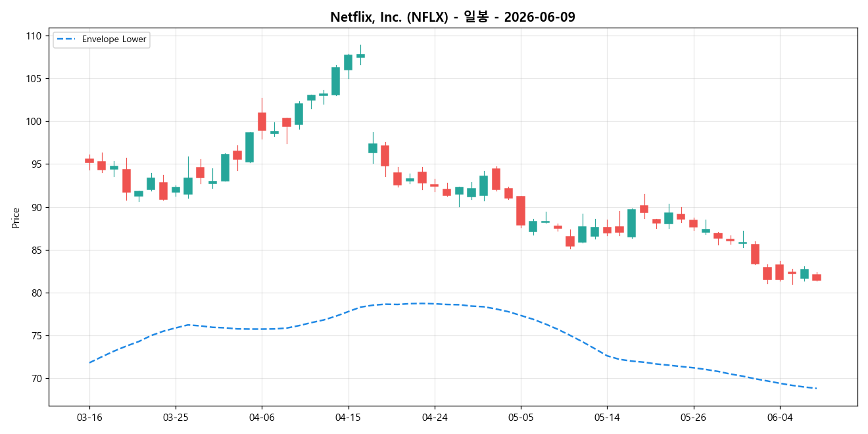The height and width of the screenshot is (434, 868).
Task: Click the 04-06 date tick label
Action: click(262, 417)
